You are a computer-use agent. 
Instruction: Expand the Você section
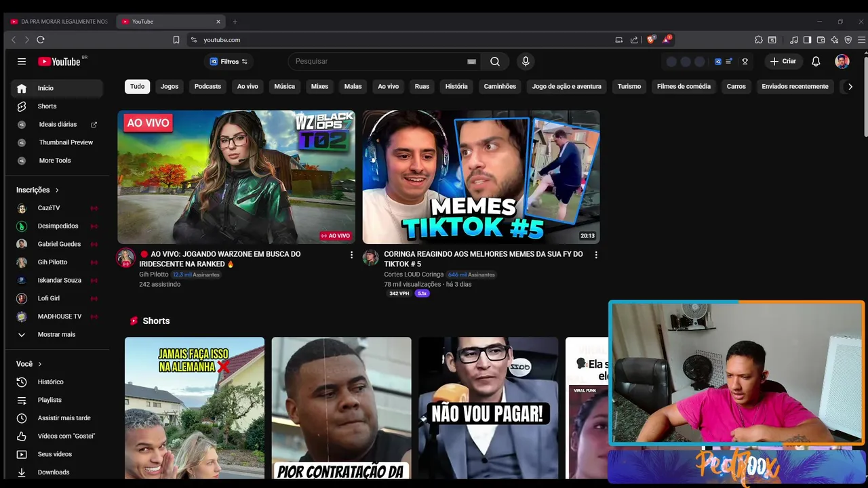click(29, 364)
